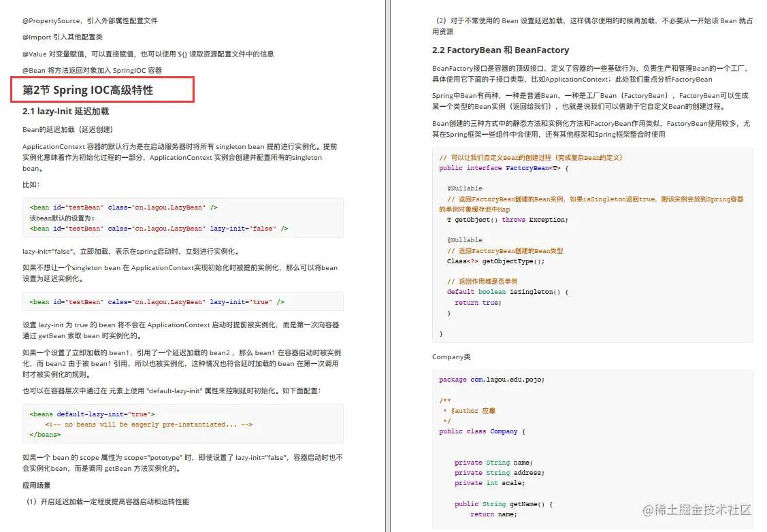Click the paragraph starting "lazy-init="false"，立即加载"
This screenshot has height=532, width=767.
coord(131,251)
